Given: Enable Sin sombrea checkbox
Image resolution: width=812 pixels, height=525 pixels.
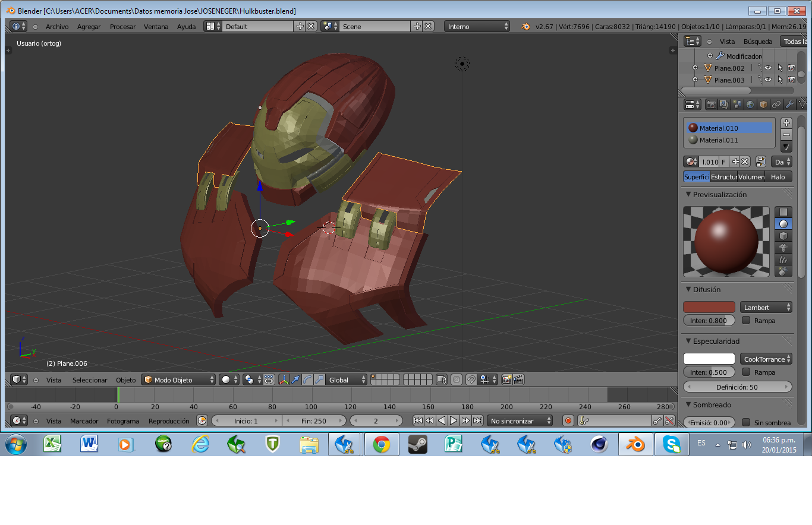Looking at the screenshot, I should [x=746, y=422].
